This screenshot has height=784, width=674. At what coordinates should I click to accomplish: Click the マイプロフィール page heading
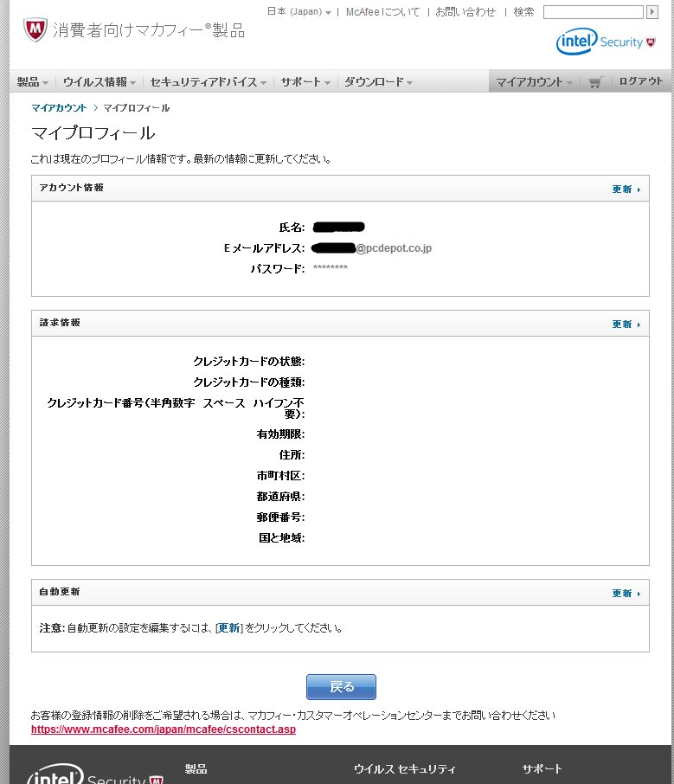(93, 133)
